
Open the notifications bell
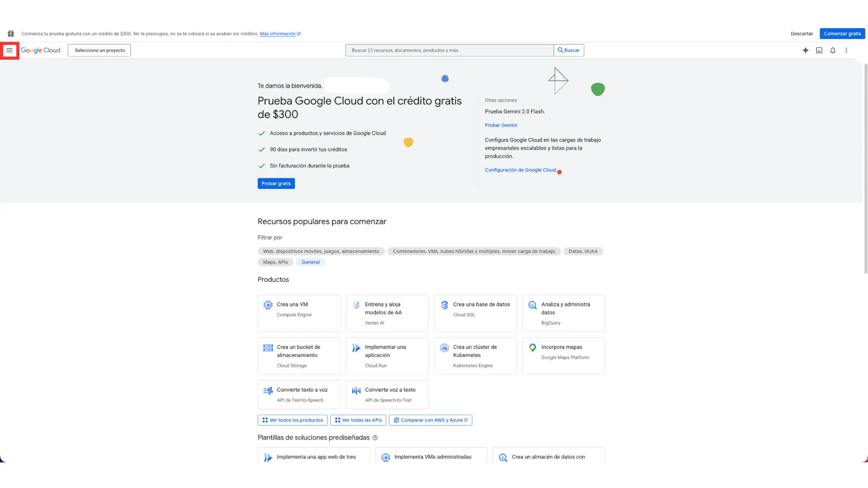(832, 50)
